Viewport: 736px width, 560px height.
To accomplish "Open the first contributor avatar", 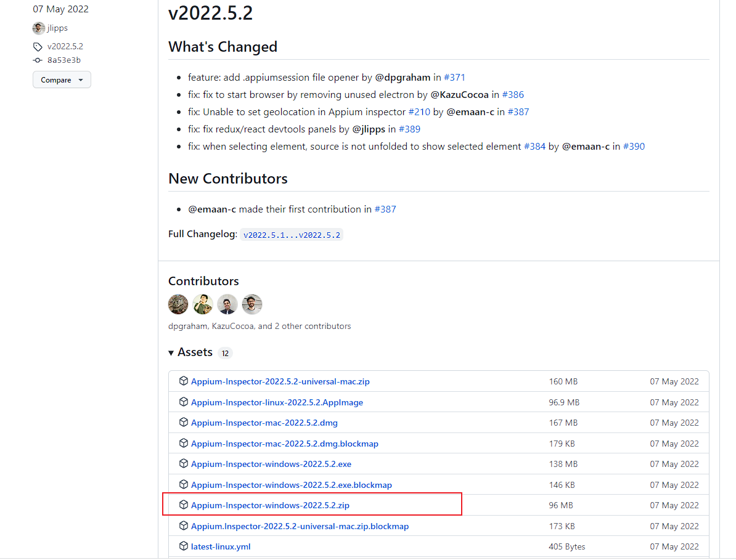I will (x=178, y=304).
